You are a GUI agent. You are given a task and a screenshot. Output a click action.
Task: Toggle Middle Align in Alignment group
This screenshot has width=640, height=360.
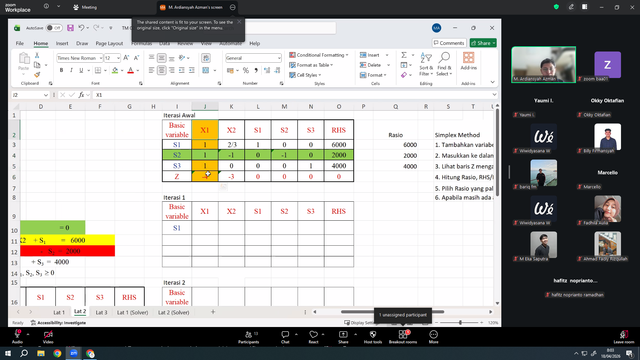point(162,58)
